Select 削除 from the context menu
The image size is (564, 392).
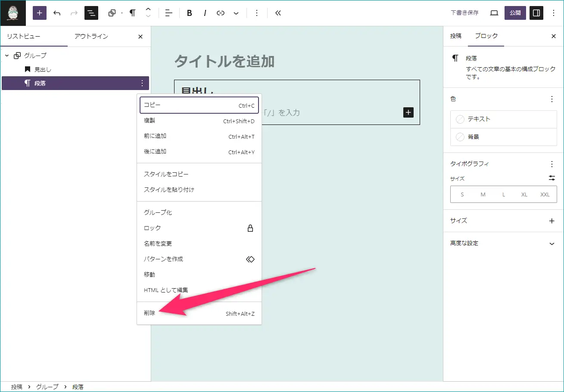click(150, 313)
